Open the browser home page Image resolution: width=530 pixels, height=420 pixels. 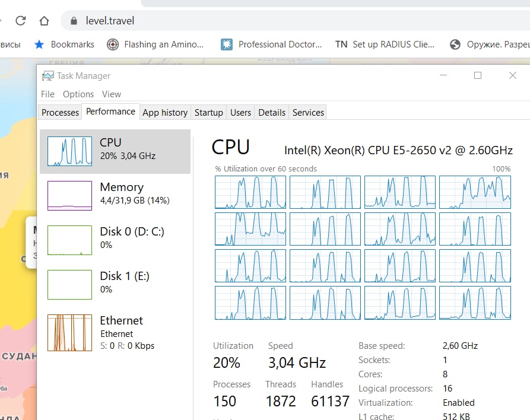44,21
